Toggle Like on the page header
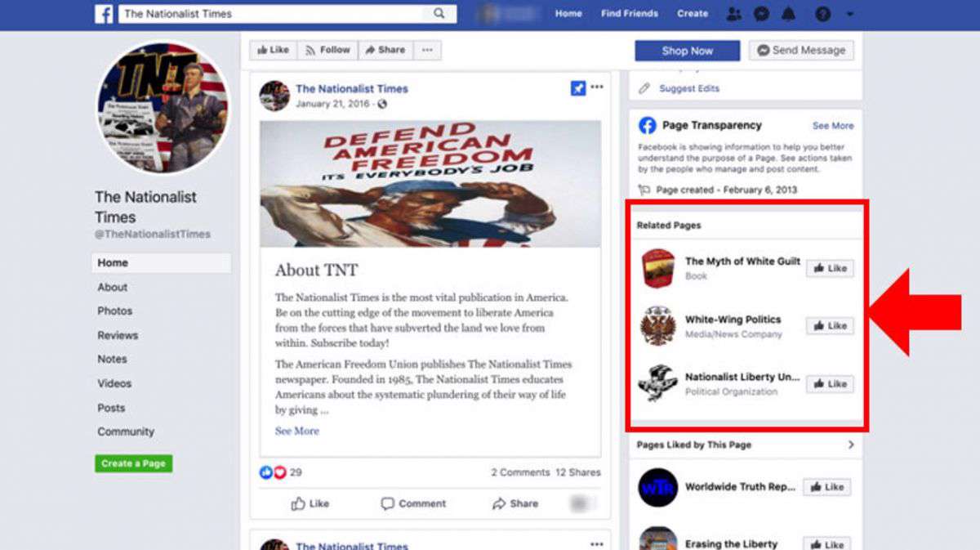The width and height of the screenshot is (980, 550). (274, 50)
